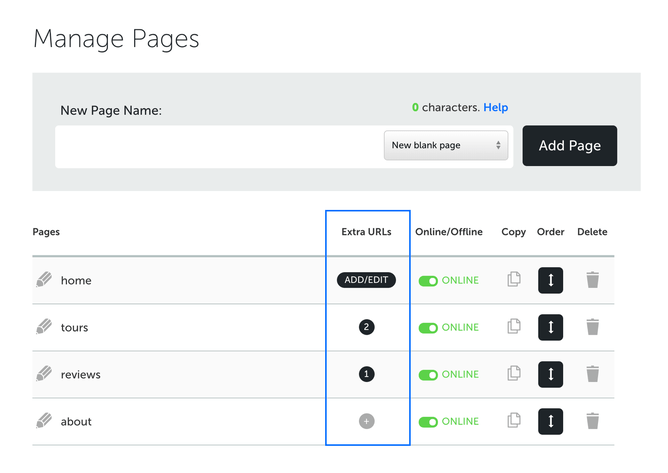
Task: Click the copy icon for reviews page
Action: tap(514, 374)
